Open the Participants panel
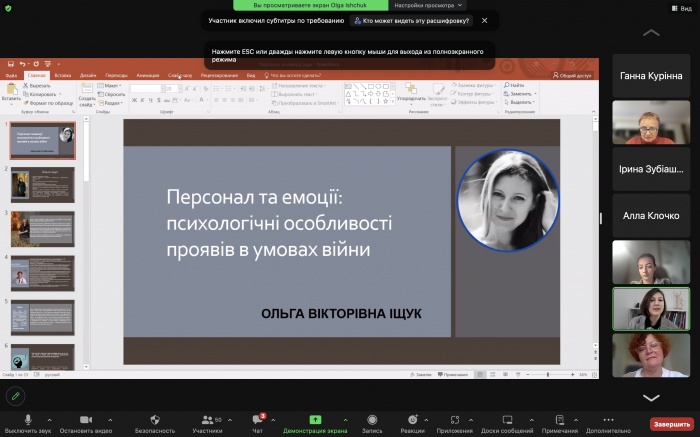Screen dimensions: 700x437 [x=207, y=419]
